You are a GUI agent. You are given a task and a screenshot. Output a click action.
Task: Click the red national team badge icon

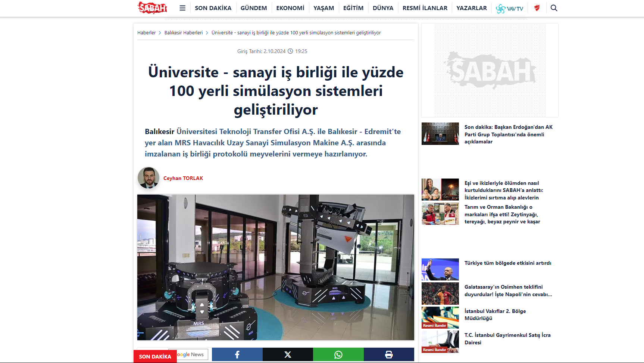tap(537, 8)
